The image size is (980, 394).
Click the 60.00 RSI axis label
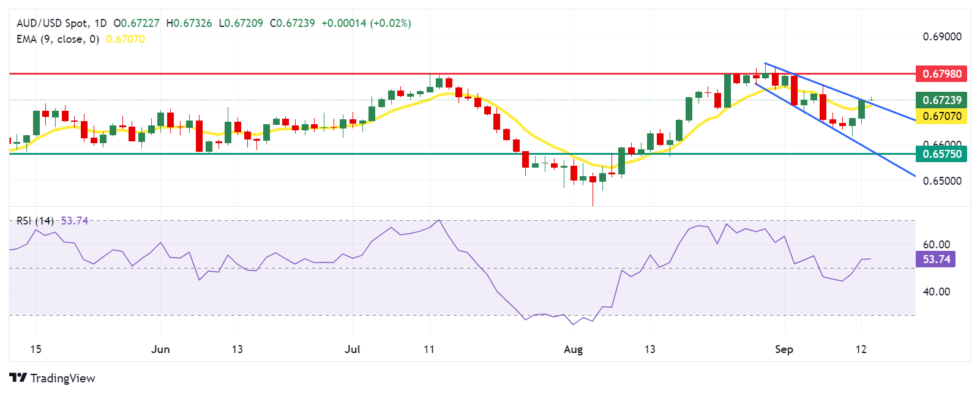937,245
